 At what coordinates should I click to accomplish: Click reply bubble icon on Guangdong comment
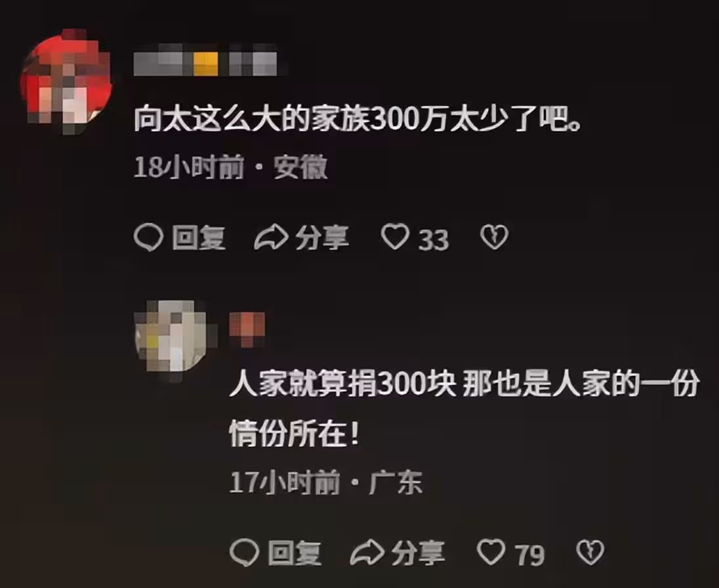click(244, 552)
